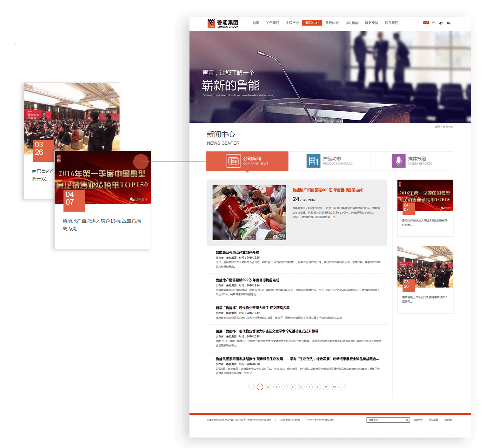The height and width of the screenshot is (448, 485).
Task: Open the WeChat social icon
Action: [x=448, y=23]
